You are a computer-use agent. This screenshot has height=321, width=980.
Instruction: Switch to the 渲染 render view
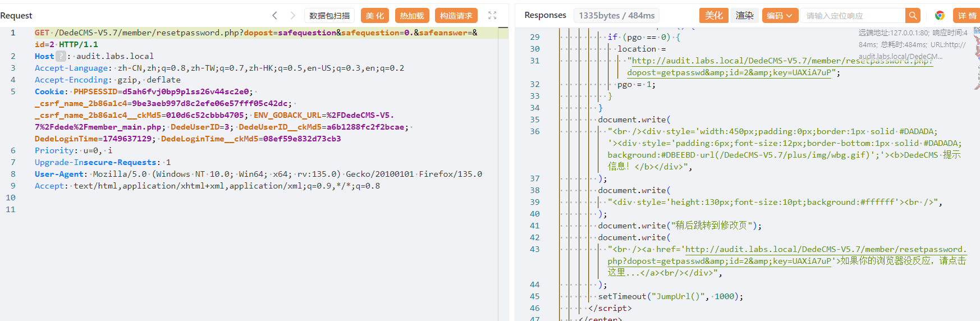click(745, 16)
